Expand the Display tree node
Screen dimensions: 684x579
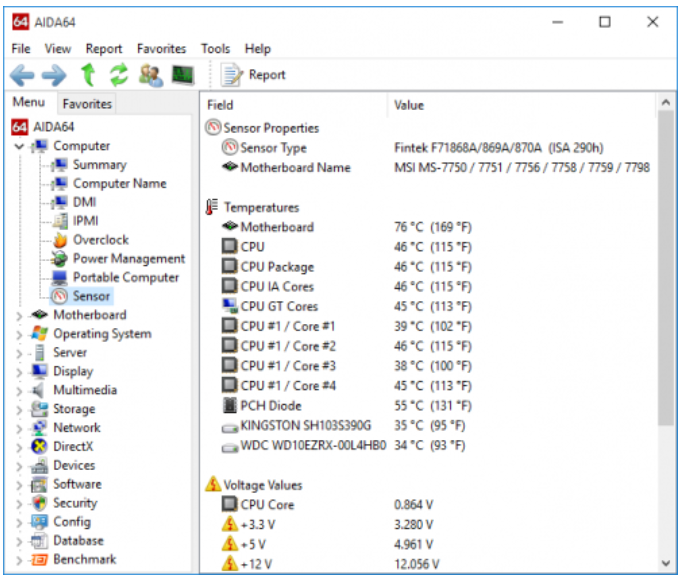[19, 372]
